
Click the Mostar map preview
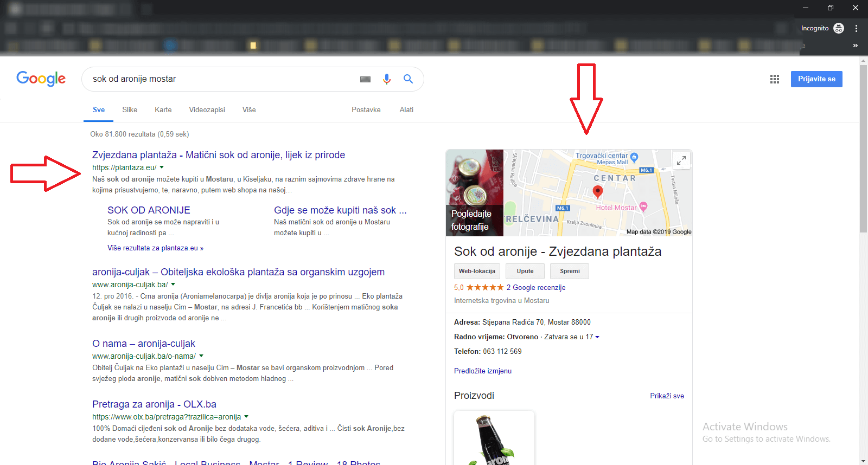(x=598, y=193)
